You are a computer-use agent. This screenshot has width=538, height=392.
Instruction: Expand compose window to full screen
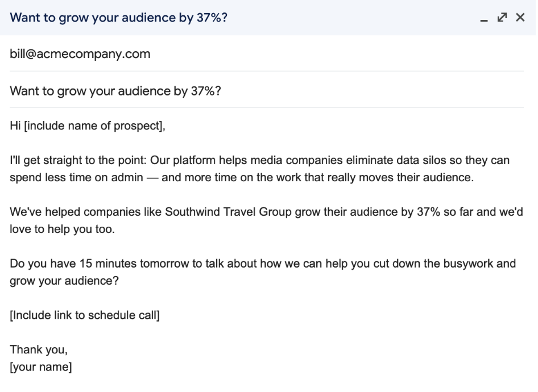point(502,17)
